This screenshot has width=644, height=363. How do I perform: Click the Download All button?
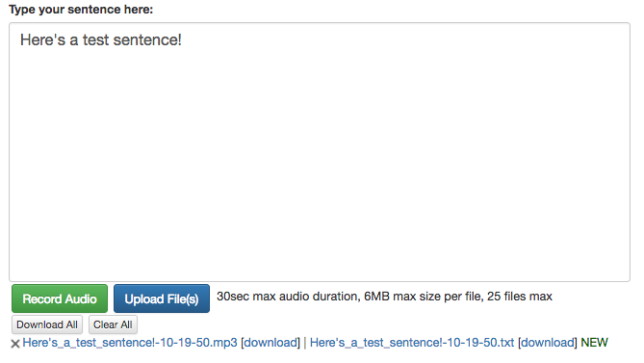47,324
